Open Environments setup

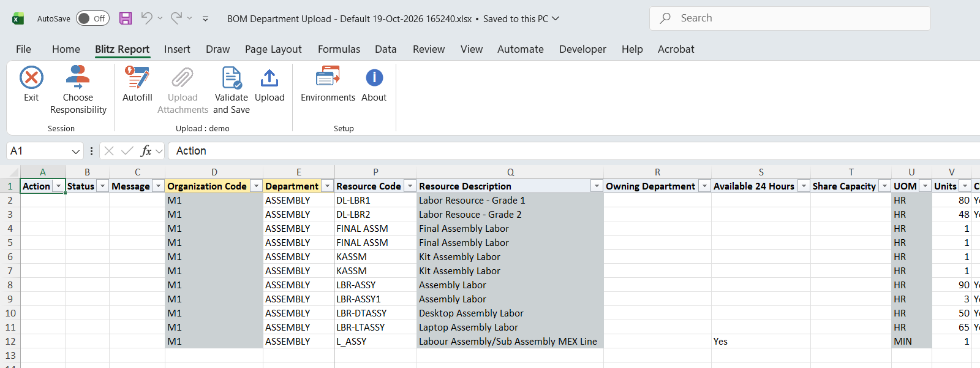328,84
